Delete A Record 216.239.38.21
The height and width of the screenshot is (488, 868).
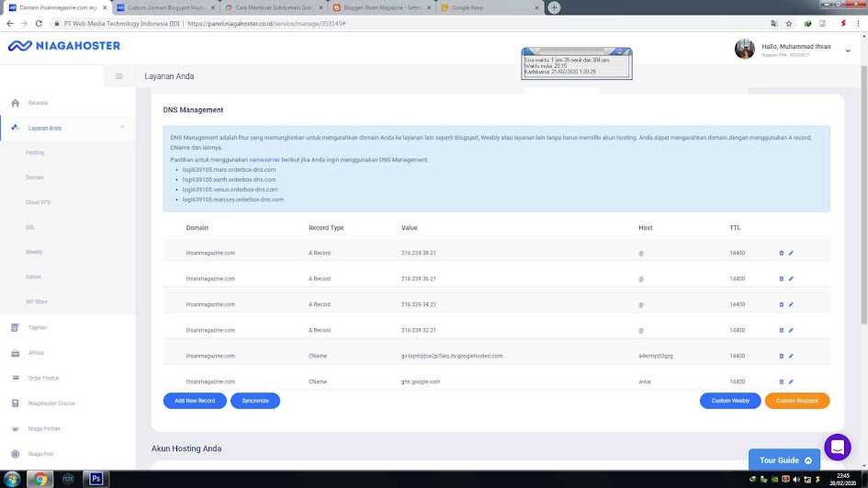point(781,253)
